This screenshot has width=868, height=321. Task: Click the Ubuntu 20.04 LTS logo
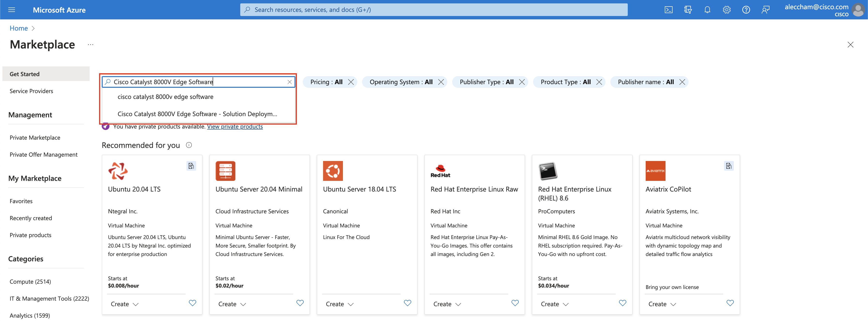[x=118, y=171]
